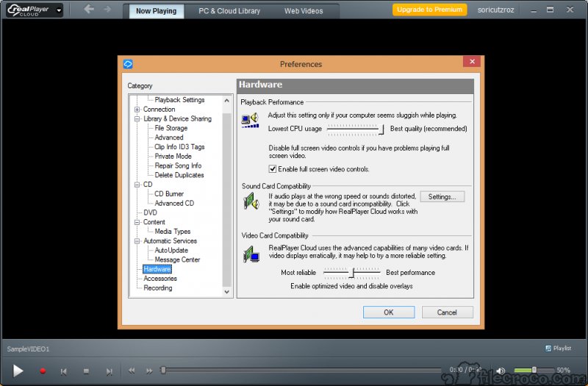Select Repair Song Info category
This screenshot has height=386, width=588.
(x=178, y=165)
